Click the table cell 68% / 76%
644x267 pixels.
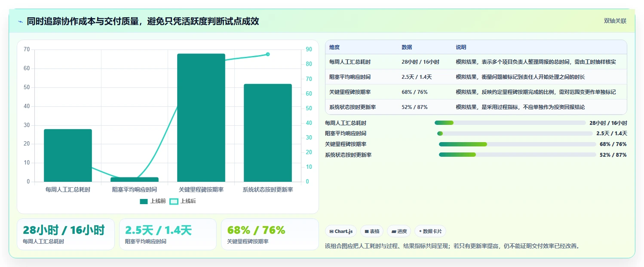414,92
